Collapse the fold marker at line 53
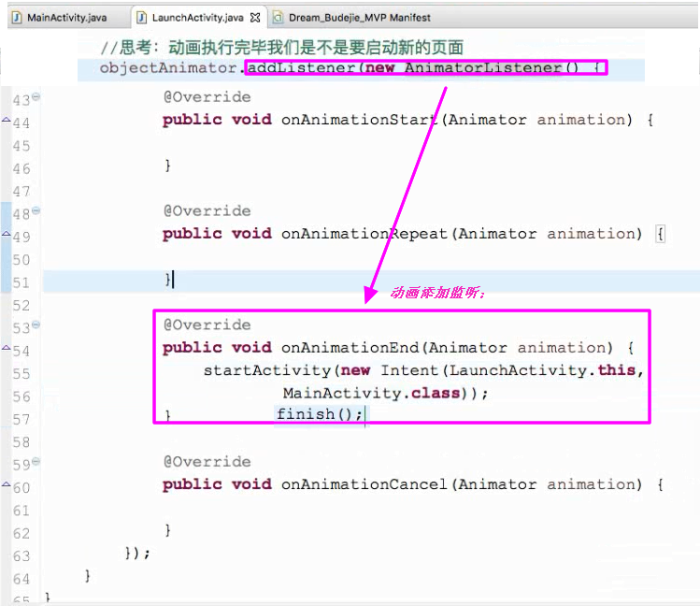 36,325
